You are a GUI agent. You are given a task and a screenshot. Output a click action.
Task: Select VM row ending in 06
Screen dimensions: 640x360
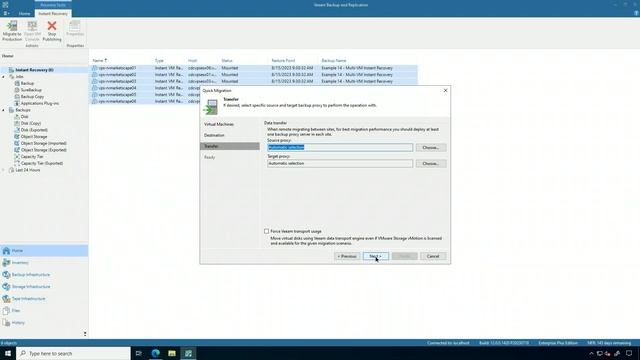[x=145, y=101]
